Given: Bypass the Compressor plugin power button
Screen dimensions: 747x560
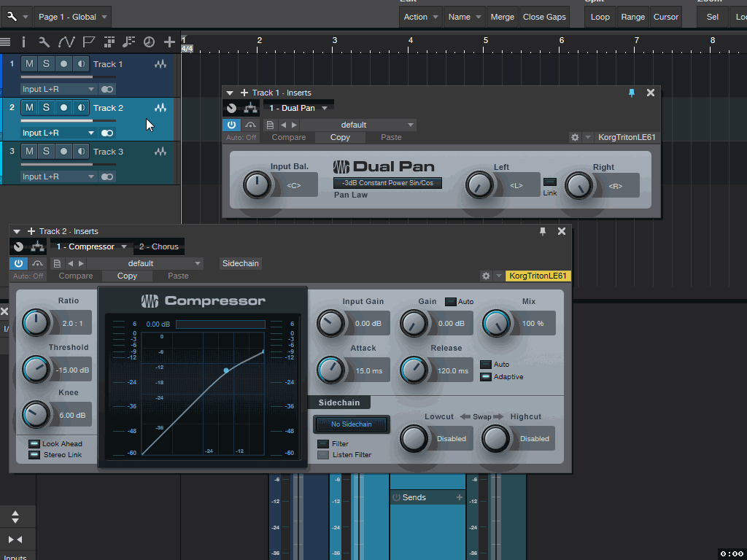Looking at the screenshot, I should pyautogui.click(x=18, y=263).
